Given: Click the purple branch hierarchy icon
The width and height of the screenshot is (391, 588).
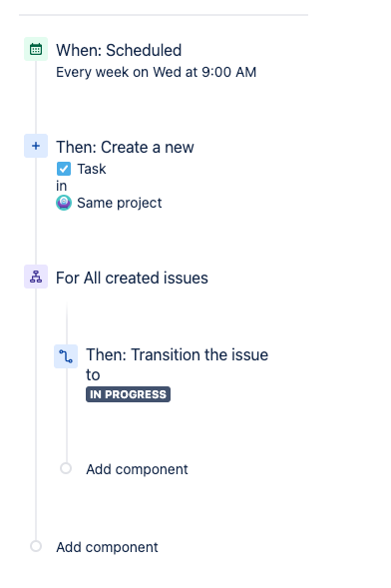Looking at the screenshot, I should pos(36,277).
